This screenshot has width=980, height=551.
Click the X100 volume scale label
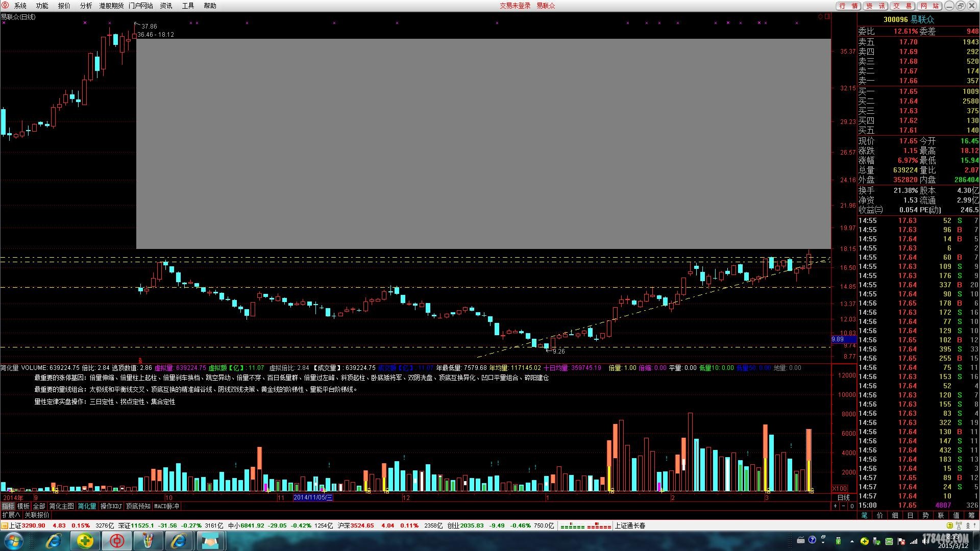click(x=840, y=489)
